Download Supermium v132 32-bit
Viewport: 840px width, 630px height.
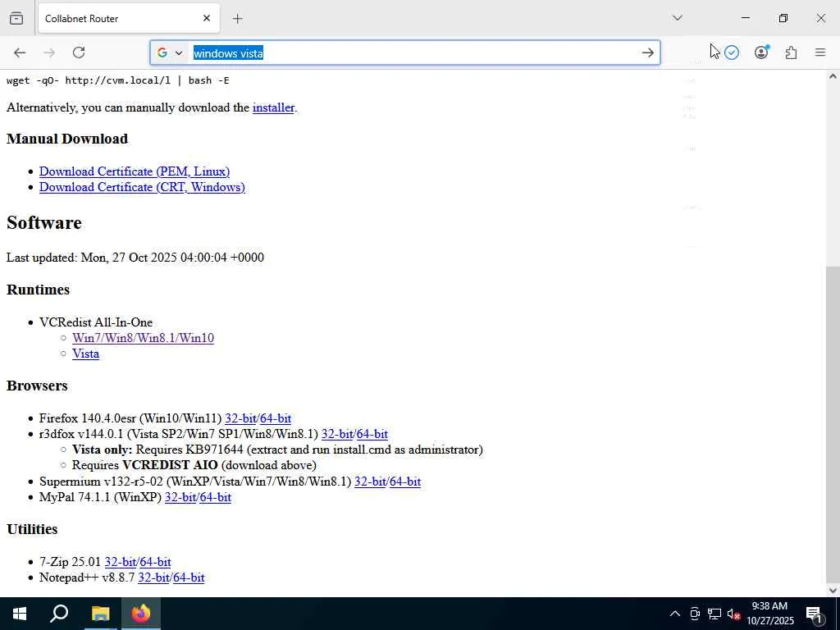coord(370,482)
